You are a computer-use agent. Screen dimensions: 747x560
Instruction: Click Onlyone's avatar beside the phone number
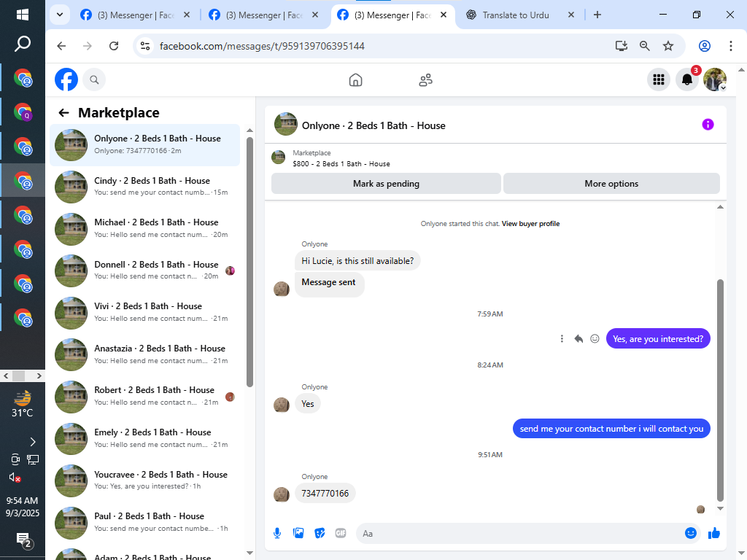tap(282, 494)
